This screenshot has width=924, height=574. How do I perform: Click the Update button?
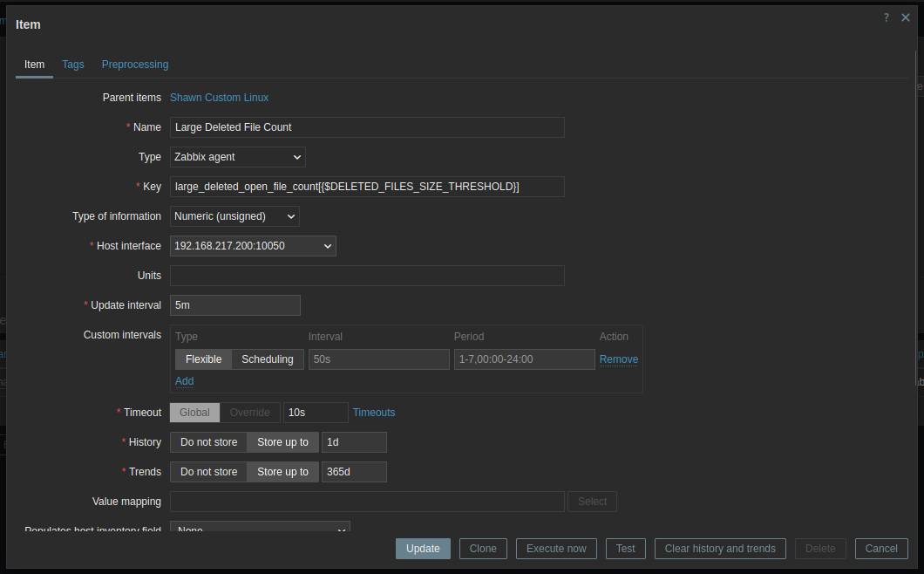coord(423,549)
